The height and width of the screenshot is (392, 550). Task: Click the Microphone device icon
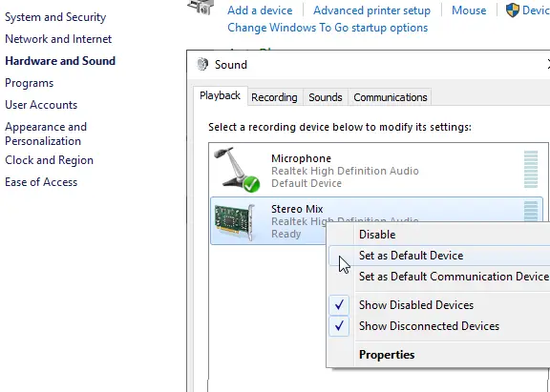click(237, 170)
